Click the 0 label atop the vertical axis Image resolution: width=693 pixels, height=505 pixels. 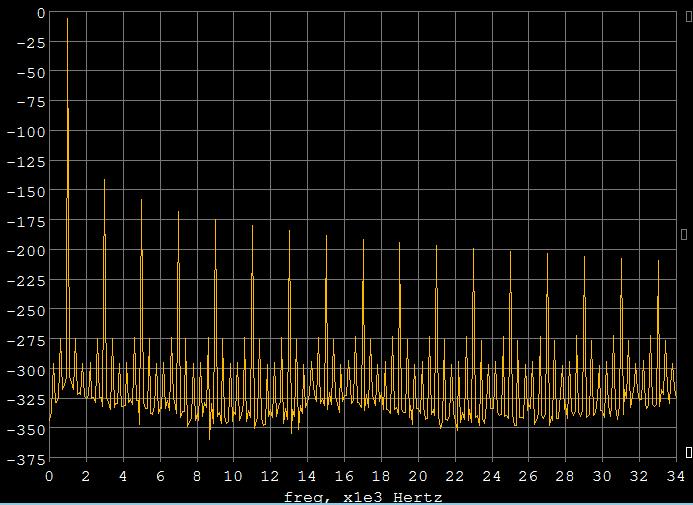pyautogui.click(x=41, y=13)
